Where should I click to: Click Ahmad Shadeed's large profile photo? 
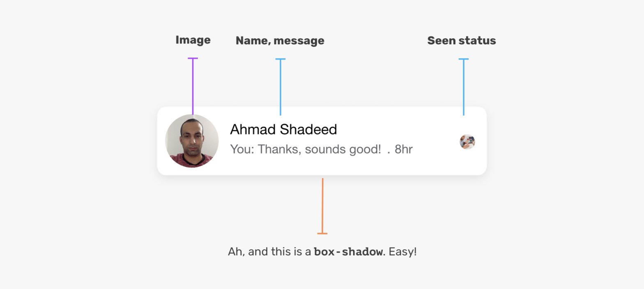[192, 141]
